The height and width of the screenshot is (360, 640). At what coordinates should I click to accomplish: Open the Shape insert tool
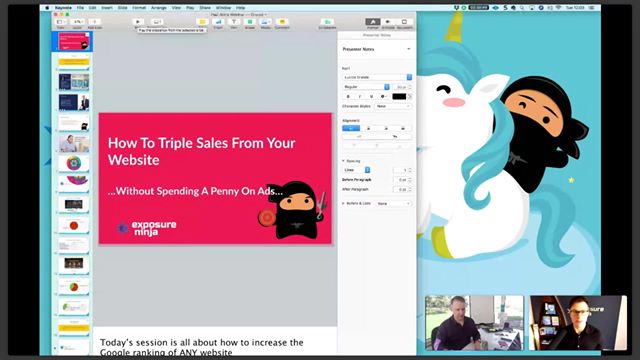[x=250, y=22]
